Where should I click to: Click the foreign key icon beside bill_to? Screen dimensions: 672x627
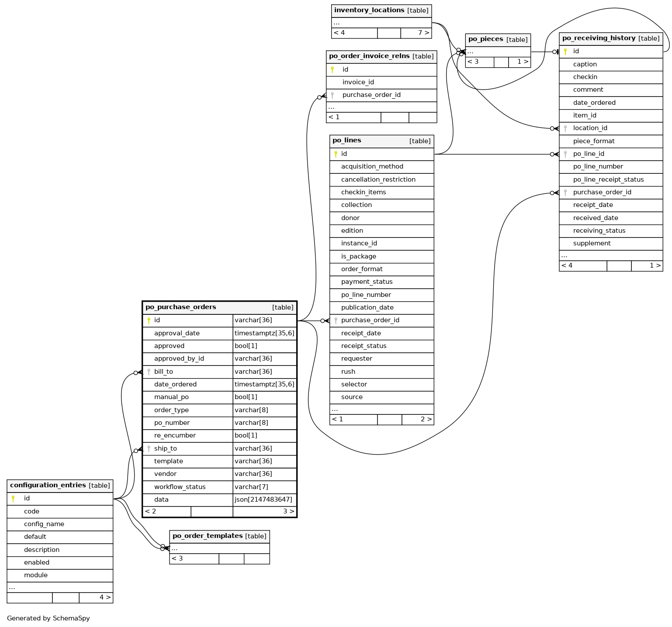149,372
